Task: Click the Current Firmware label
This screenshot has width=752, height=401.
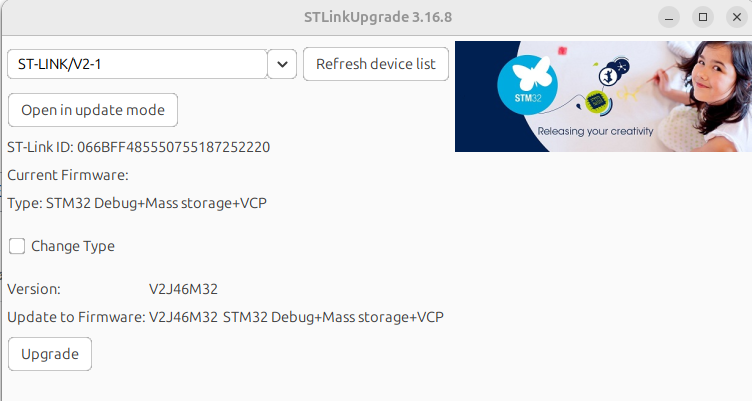Action: [68, 175]
